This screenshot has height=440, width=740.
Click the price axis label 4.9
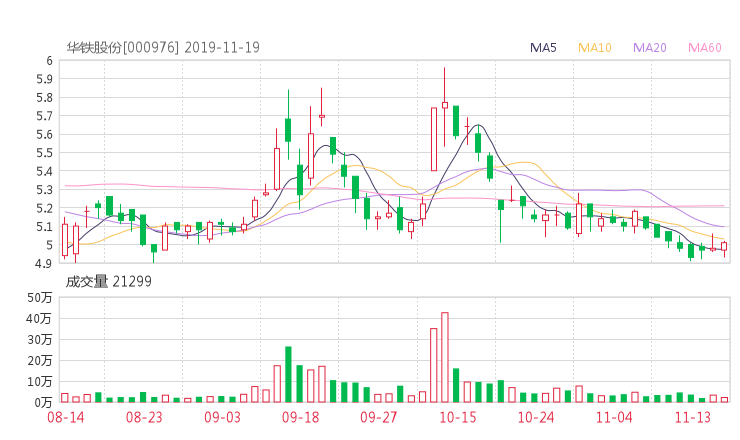[44, 263]
